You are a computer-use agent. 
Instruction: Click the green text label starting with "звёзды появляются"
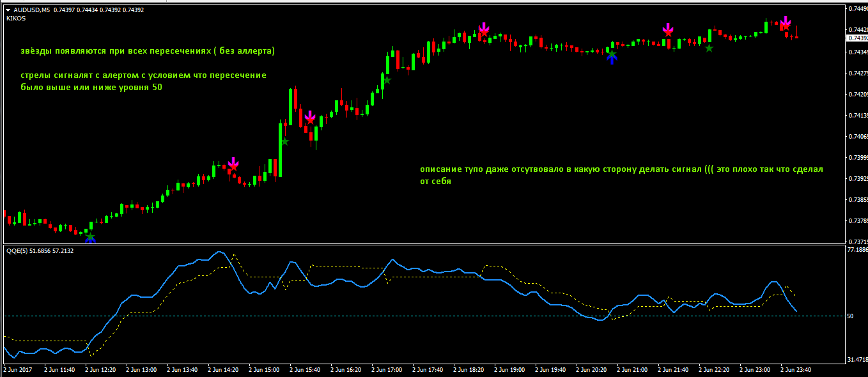(x=148, y=50)
